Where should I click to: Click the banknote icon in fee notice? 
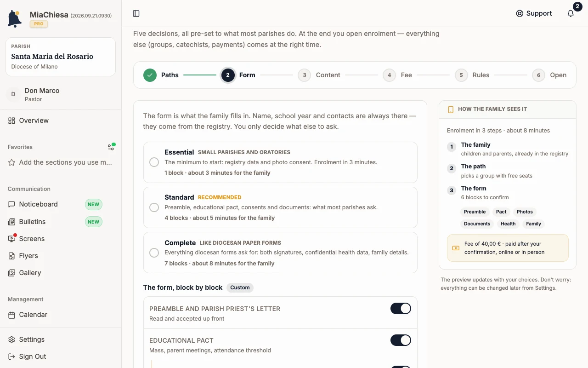[x=456, y=248]
